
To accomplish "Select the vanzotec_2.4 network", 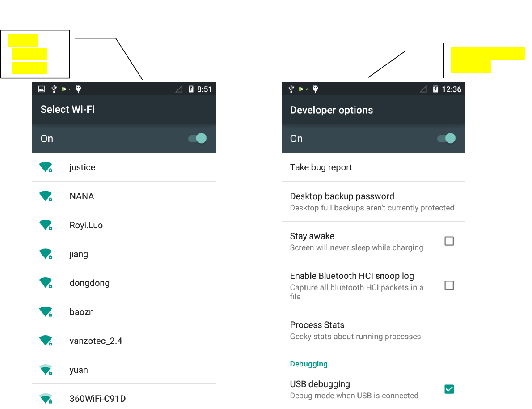I will 124,341.
